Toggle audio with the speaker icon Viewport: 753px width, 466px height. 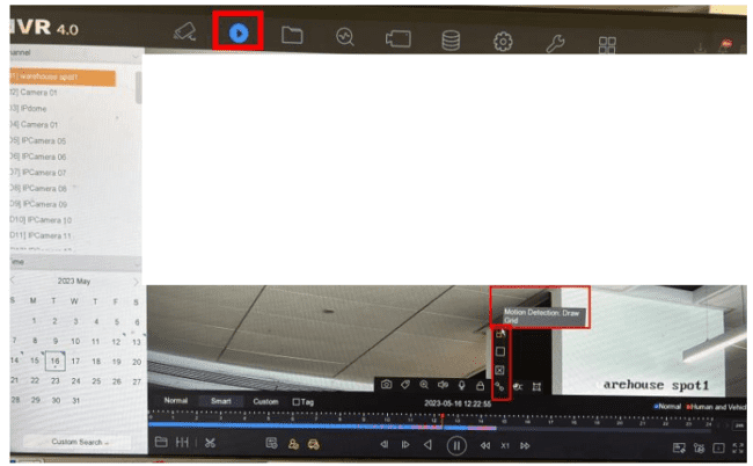[x=442, y=385]
